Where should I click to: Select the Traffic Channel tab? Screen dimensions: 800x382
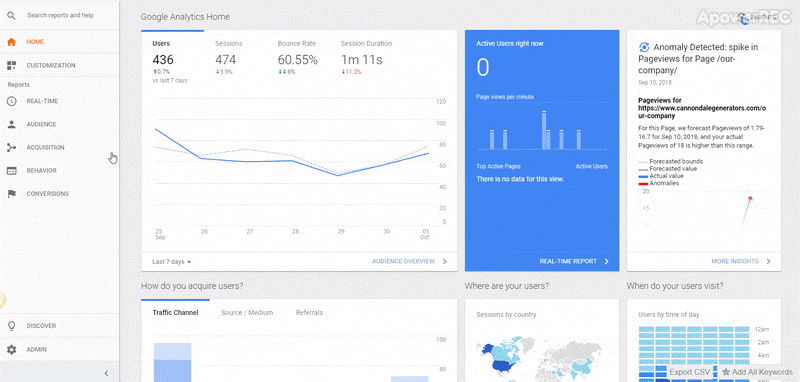click(x=176, y=313)
